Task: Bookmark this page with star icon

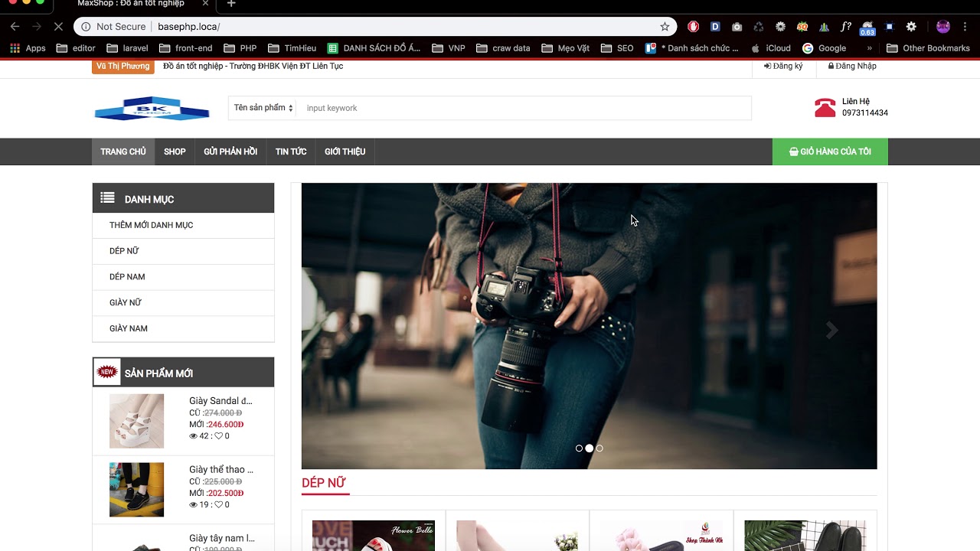Action: coord(665,27)
